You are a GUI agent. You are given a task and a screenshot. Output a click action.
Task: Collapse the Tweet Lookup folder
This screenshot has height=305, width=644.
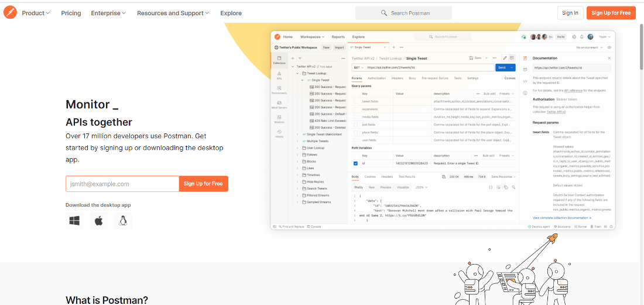coord(297,73)
